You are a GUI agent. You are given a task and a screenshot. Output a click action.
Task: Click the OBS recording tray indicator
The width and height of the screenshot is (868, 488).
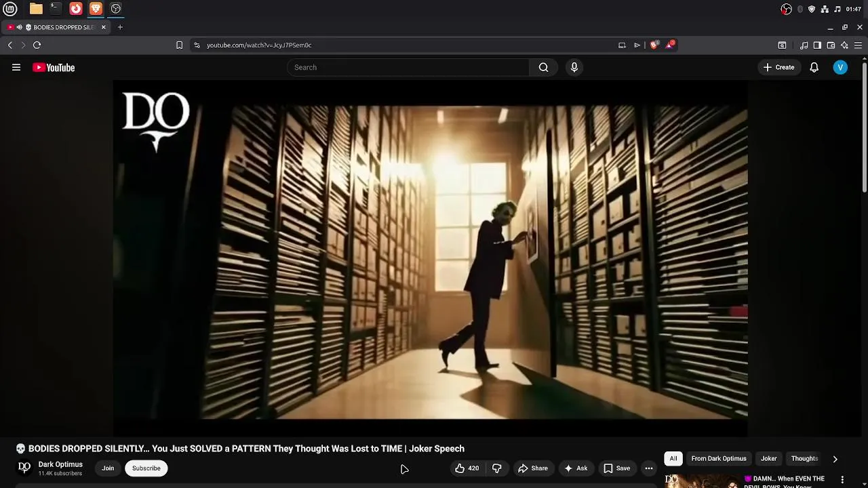787,9
